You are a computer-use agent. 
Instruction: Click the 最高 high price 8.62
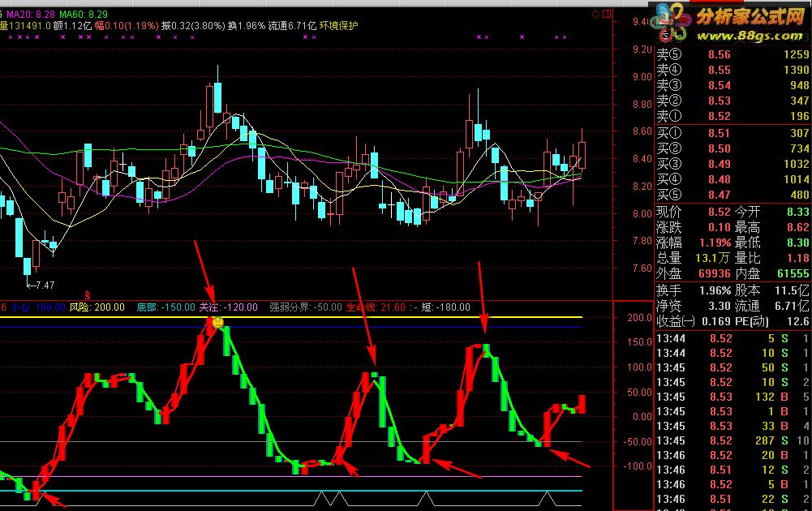(798, 227)
